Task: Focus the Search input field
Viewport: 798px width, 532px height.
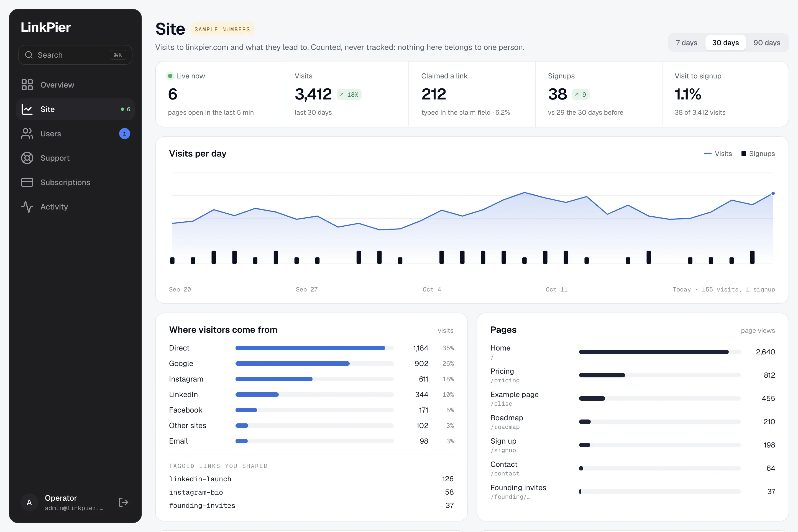Action: pyautogui.click(x=75, y=55)
